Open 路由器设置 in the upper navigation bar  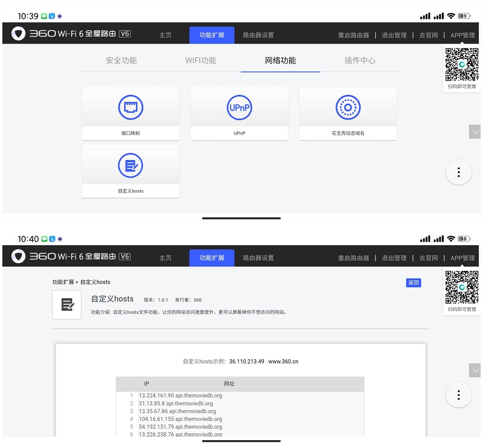pos(258,35)
